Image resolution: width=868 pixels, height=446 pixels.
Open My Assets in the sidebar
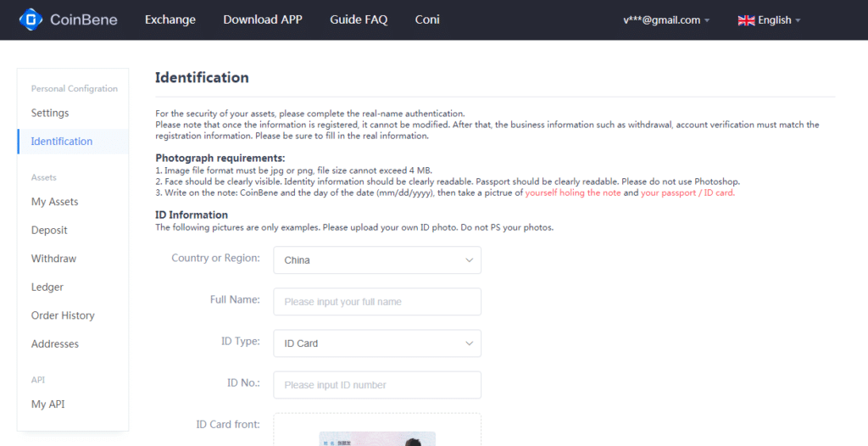tap(54, 202)
